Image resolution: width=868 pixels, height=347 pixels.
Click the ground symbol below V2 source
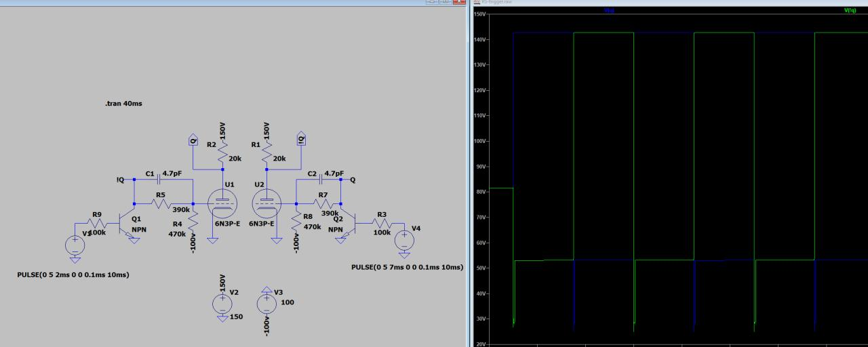point(222,318)
